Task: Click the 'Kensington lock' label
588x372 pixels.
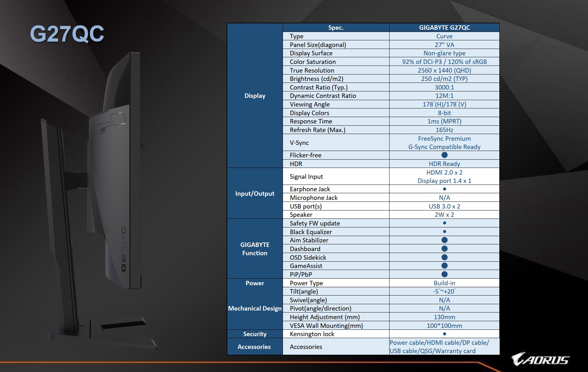Action: (x=312, y=334)
